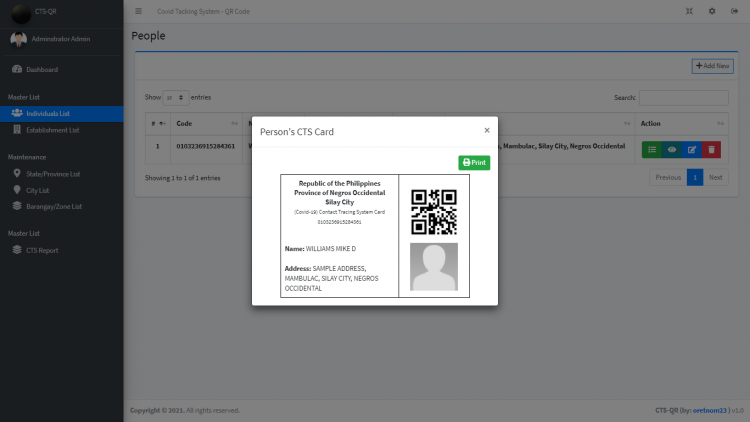Open the oretnom23 author link

(x=710, y=411)
